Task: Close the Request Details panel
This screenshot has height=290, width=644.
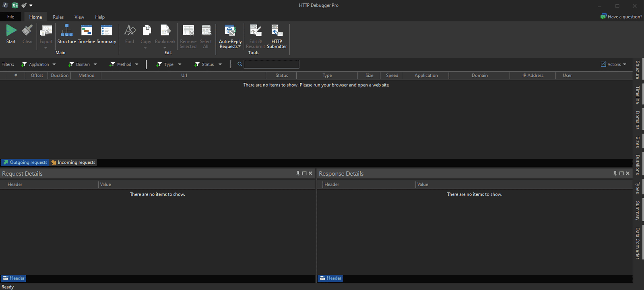Action: coord(310,173)
